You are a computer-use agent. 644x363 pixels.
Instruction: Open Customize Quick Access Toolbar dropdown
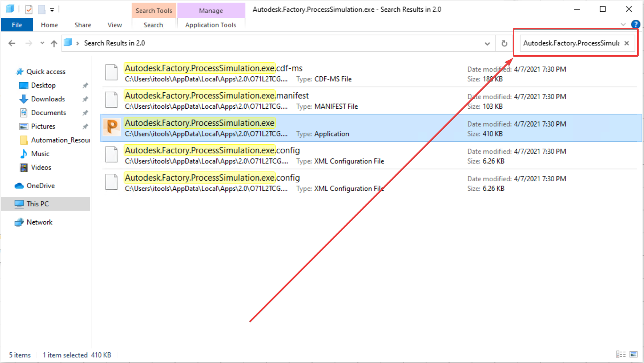click(x=52, y=10)
